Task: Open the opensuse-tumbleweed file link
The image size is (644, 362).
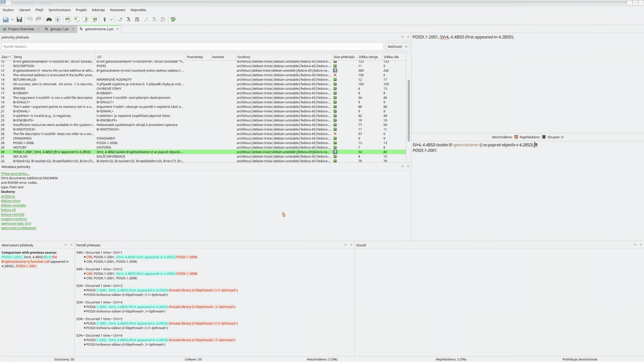Action: pyautogui.click(x=19, y=228)
